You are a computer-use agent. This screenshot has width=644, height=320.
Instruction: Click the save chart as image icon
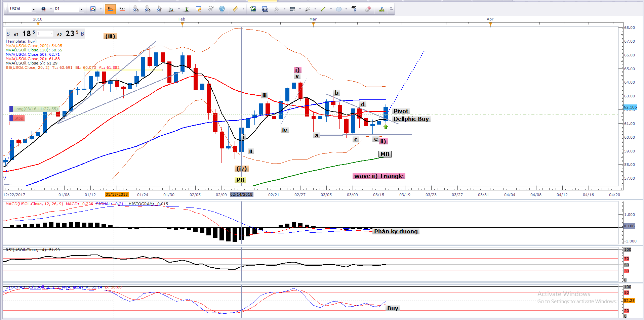pos(253,9)
